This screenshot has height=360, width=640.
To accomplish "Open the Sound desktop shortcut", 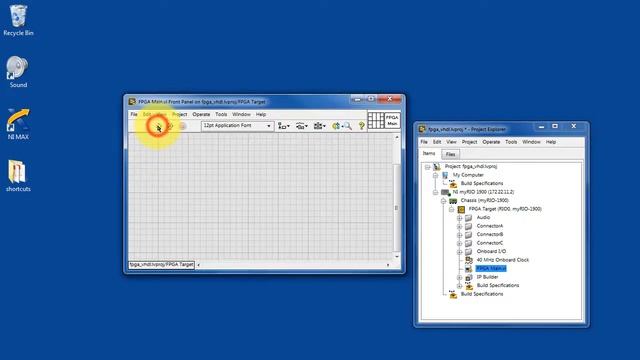I will 18,72.
